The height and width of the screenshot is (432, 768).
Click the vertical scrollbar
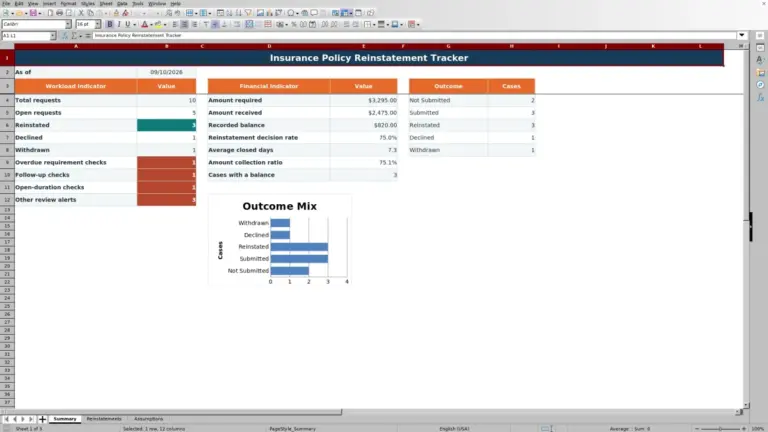746,225
